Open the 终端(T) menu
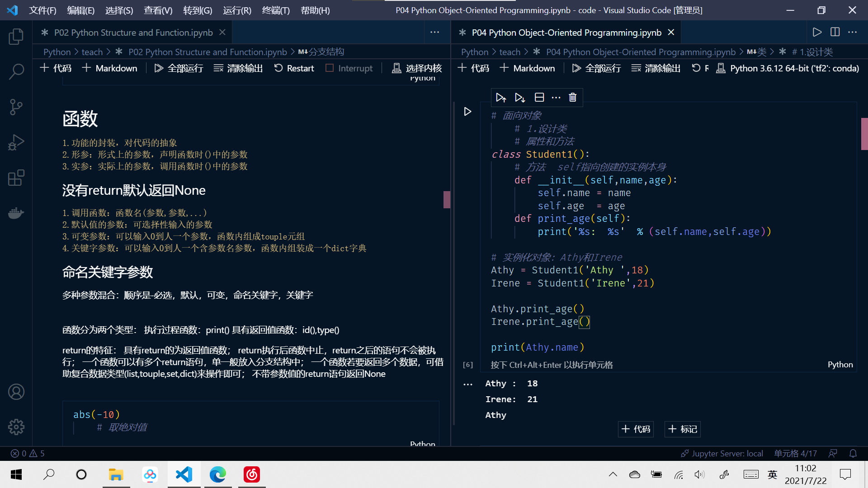The image size is (868, 488). coord(275,10)
